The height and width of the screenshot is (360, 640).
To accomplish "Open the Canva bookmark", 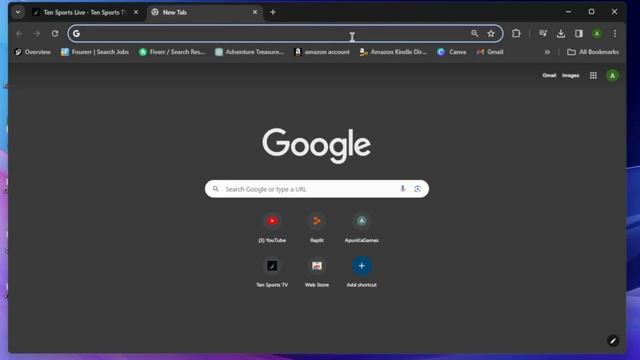I will point(451,52).
